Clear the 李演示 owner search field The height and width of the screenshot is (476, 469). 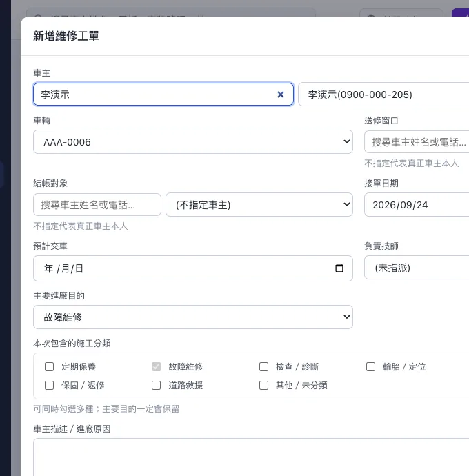coord(281,95)
